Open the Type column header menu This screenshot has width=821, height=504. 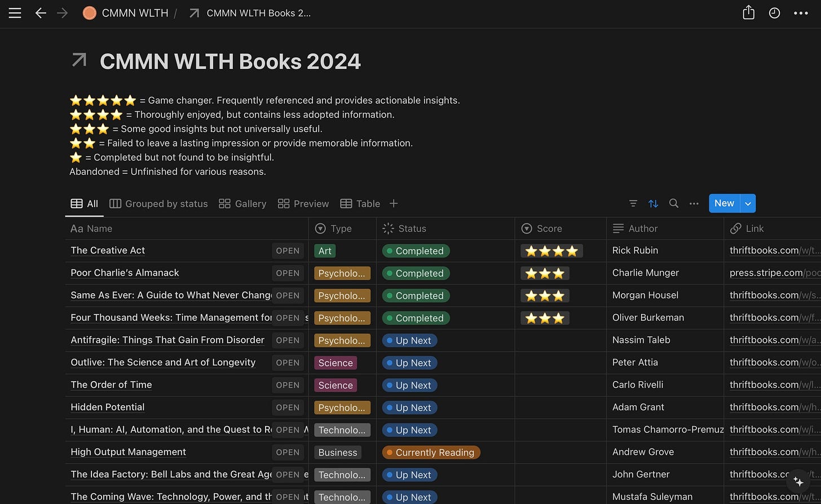[x=342, y=228]
